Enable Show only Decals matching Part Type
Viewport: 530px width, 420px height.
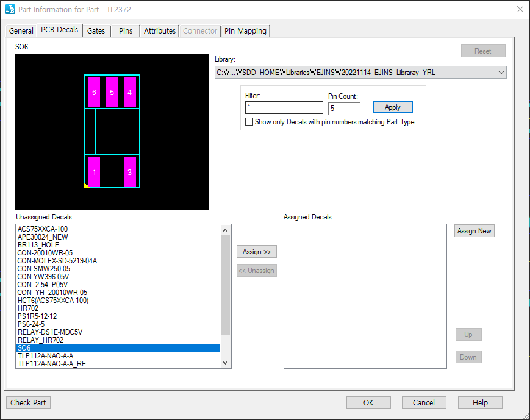tap(249, 122)
